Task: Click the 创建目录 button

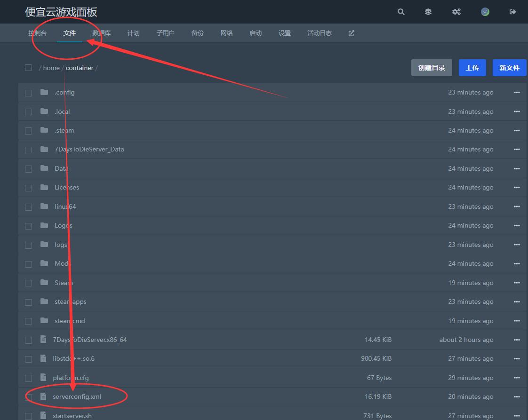Action: [x=432, y=68]
